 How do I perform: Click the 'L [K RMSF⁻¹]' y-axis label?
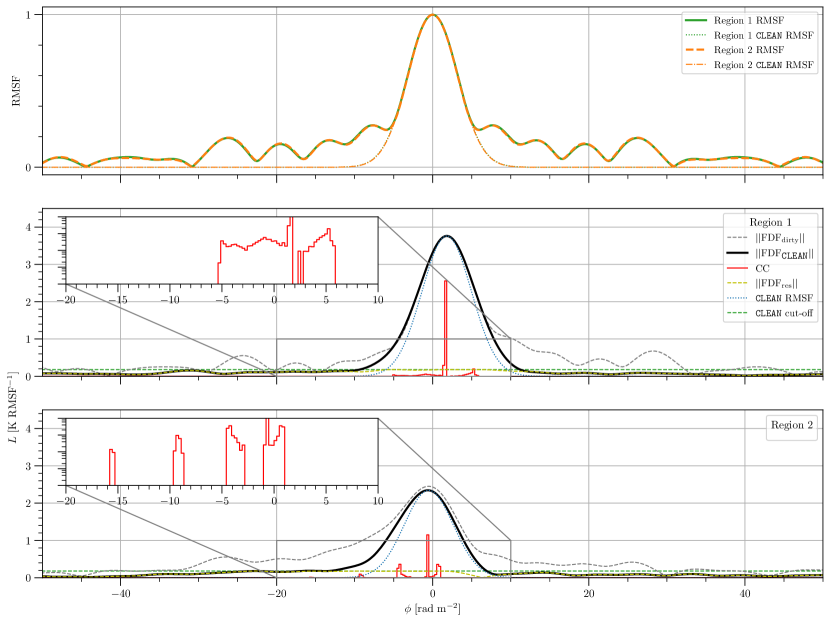click(14, 408)
